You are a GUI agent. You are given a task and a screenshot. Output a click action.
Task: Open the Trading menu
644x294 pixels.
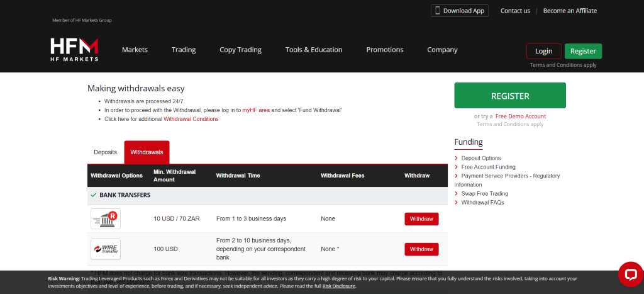pyautogui.click(x=184, y=50)
